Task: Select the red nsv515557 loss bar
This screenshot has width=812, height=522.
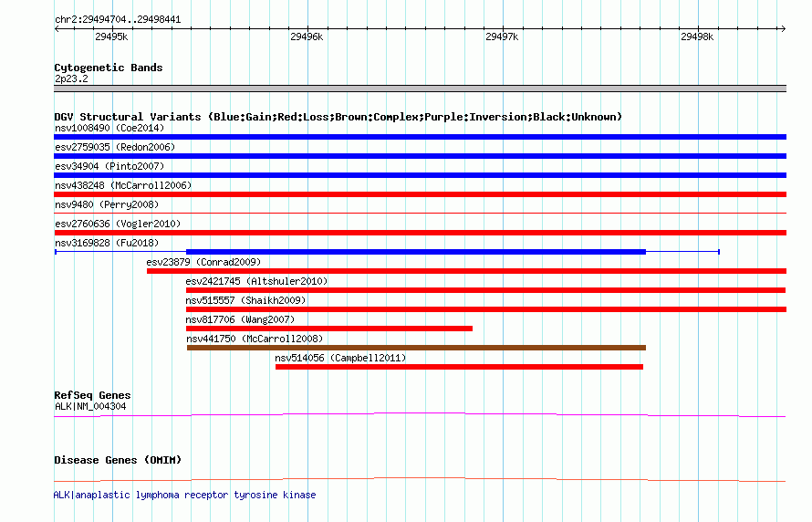Action: coord(486,309)
